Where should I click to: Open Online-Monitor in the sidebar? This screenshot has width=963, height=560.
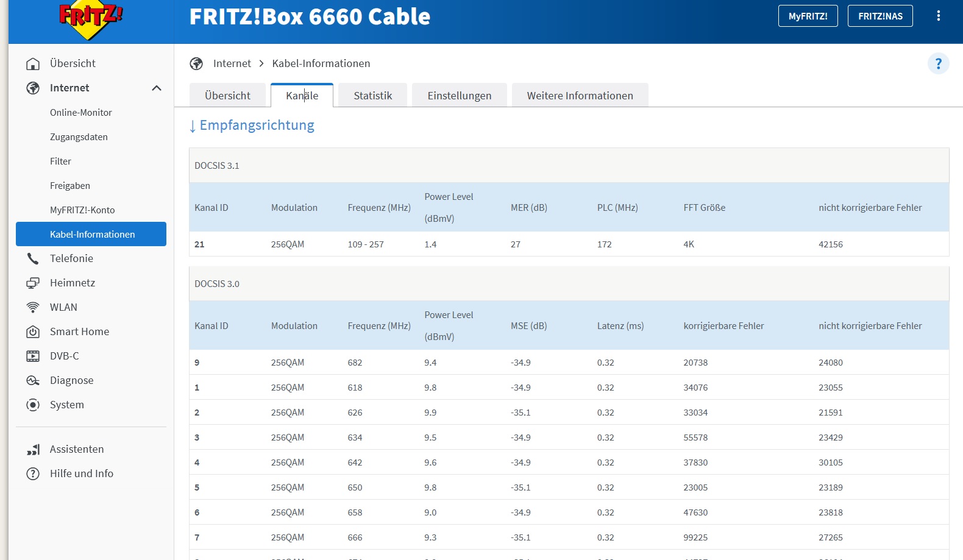pos(81,113)
